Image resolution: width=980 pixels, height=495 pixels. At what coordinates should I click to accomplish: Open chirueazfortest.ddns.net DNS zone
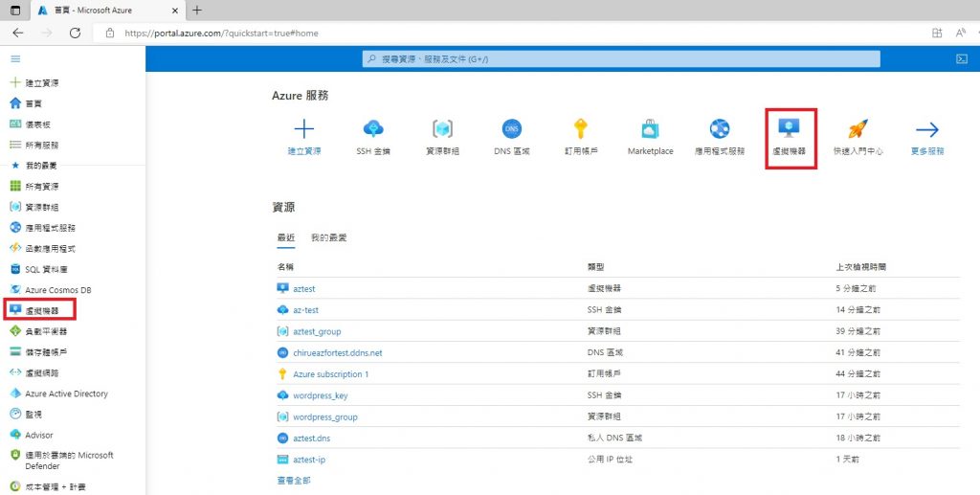coord(338,352)
